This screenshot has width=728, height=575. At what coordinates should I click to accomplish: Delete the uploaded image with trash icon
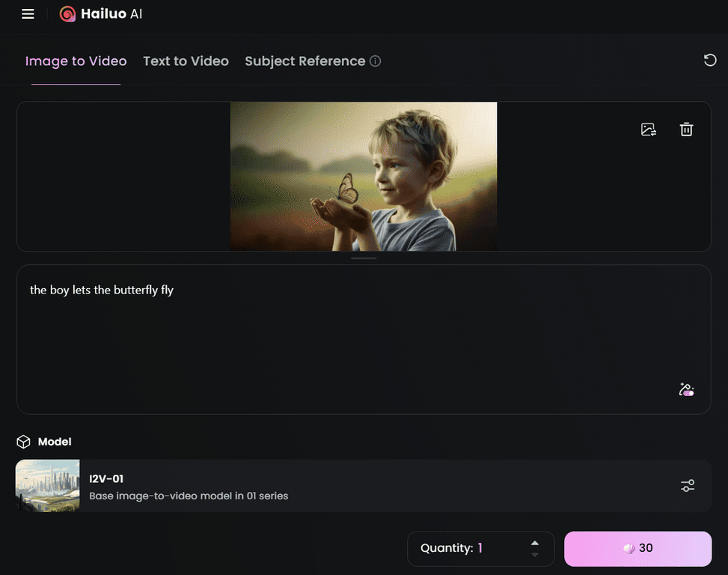(686, 129)
